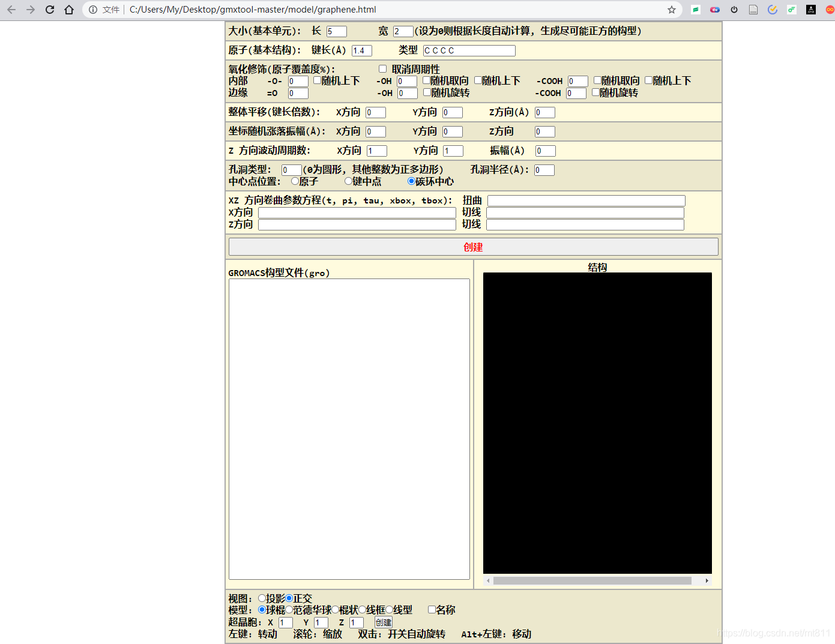Check 取消周期性 checkbox

[382, 69]
